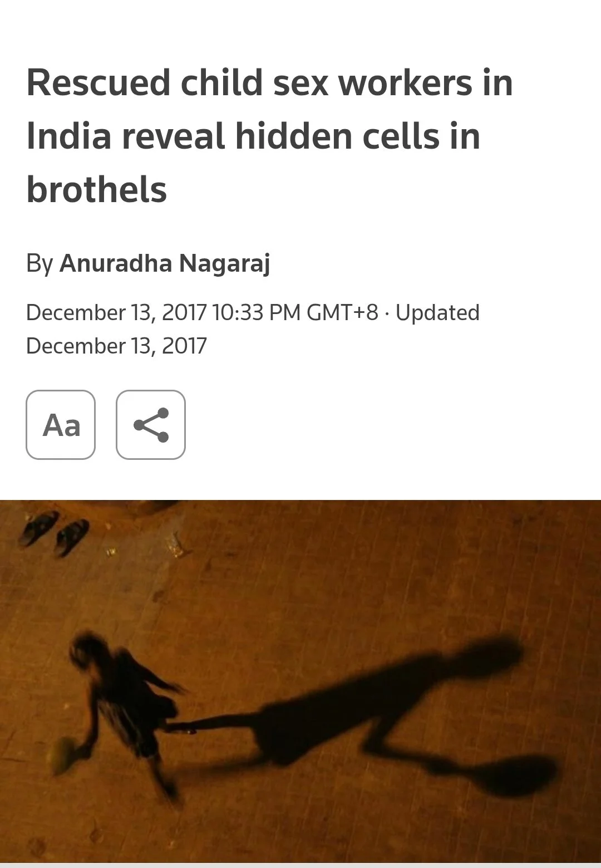Click 'India' in the headline
Viewport: 601px width, 868px height.
tap(69, 136)
